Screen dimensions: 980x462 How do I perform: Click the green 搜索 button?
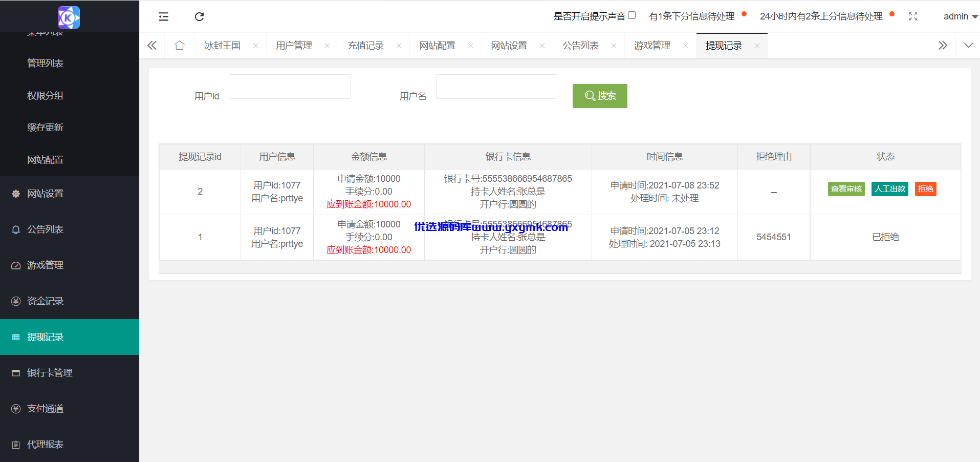pos(600,96)
